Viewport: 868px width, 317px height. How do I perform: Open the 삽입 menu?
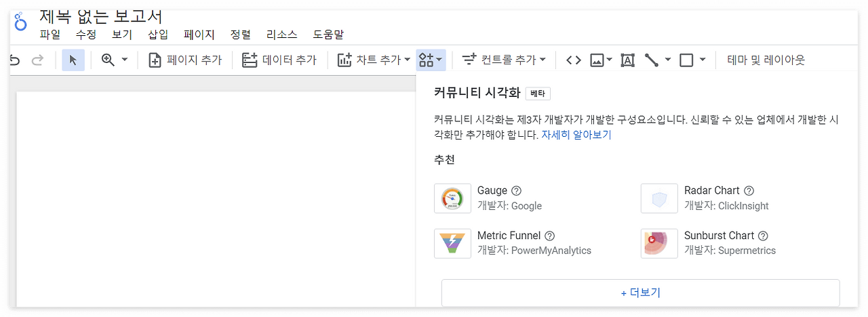pos(158,35)
